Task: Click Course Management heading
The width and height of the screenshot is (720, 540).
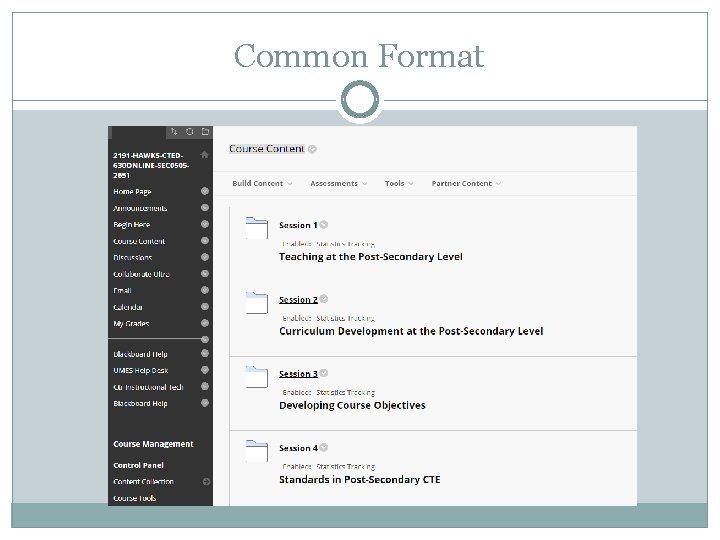Action: point(153,444)
